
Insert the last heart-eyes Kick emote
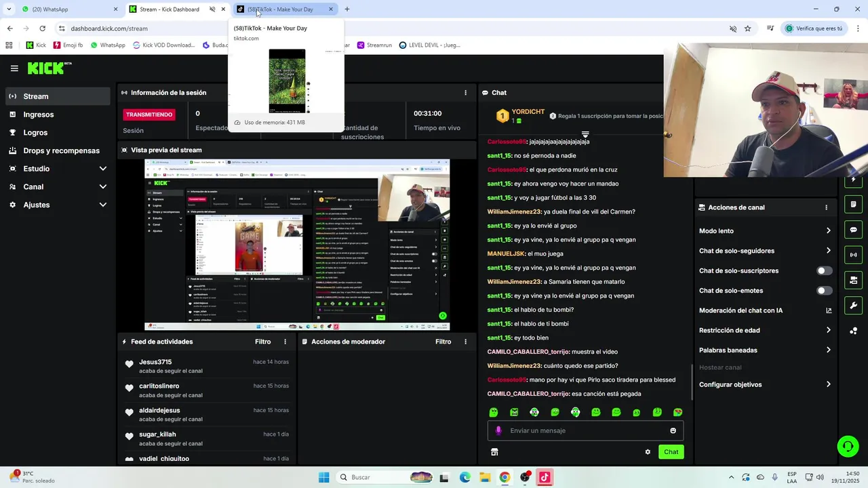677,412
